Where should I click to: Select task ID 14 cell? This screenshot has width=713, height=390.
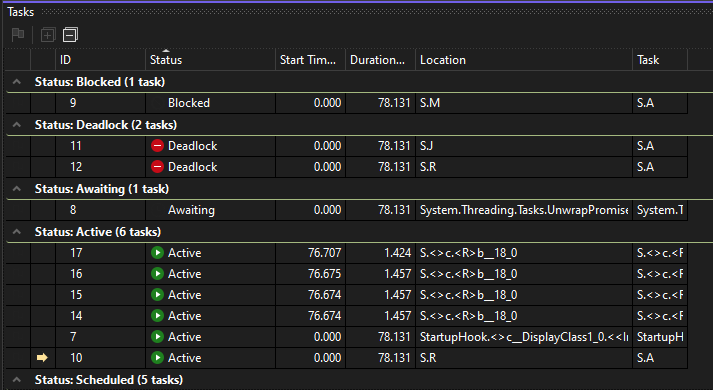[x=100, y=315]
